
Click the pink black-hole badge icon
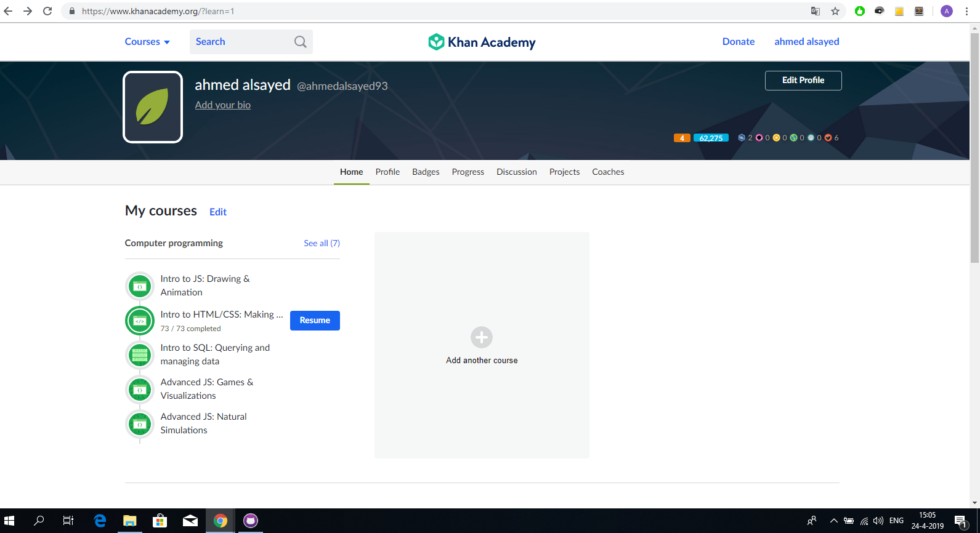tap(759, 138)
